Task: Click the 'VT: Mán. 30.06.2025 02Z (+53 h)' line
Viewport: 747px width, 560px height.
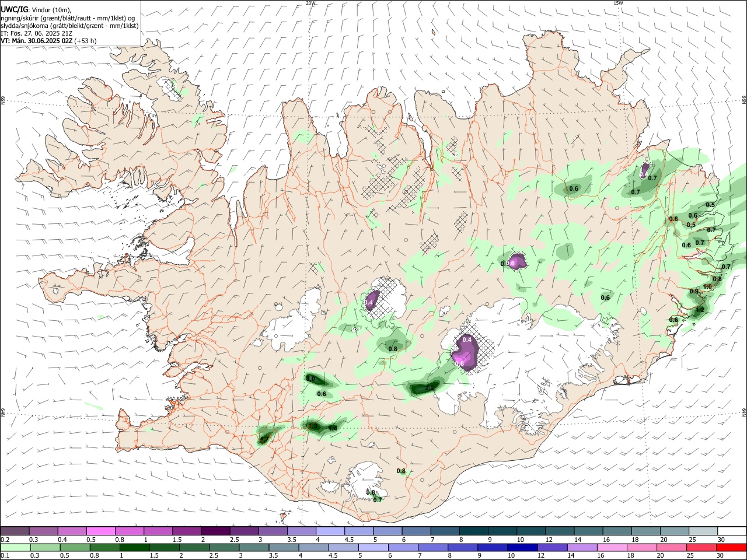Action: pos(48,41)
